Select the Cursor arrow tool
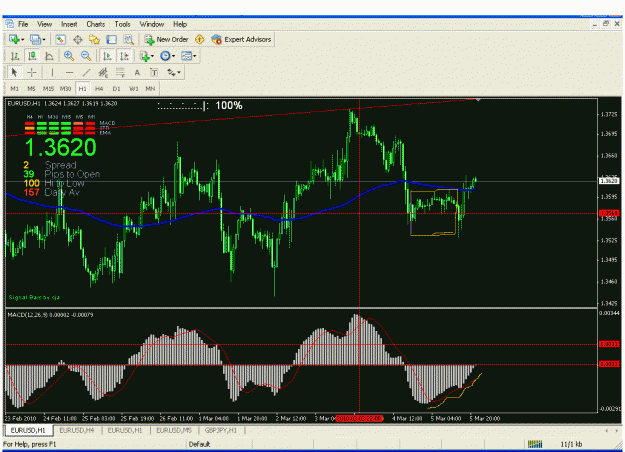The width and height of the screenshot is (625, 452). tap(14, 73)
